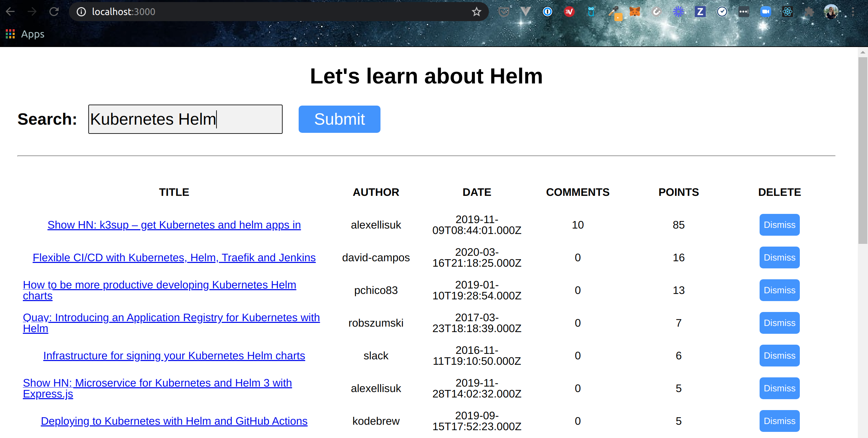This screenshot has width=868, height=438.
Task: Dismiss the Microservice Express.js row
Action: (779, 388)
